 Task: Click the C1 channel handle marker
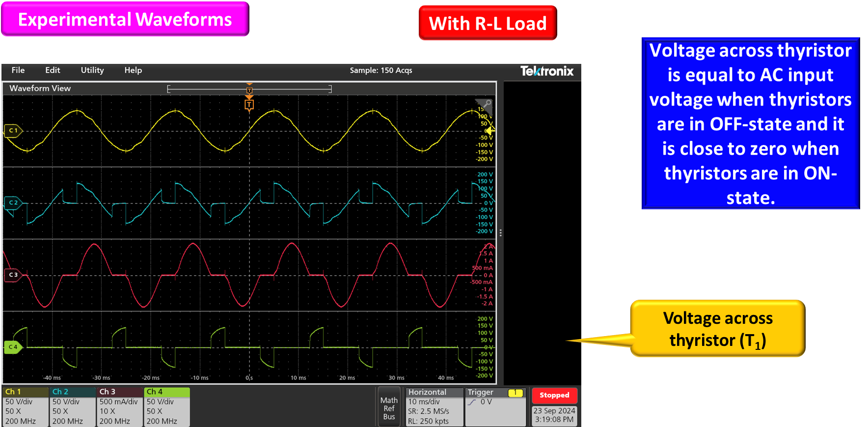pos(13,131)
